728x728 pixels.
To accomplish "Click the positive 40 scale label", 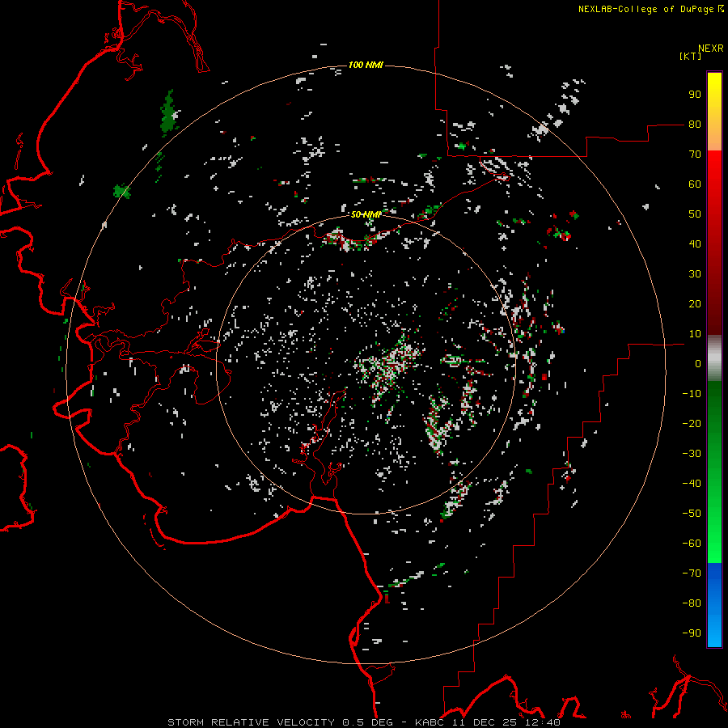I will 695,243.
